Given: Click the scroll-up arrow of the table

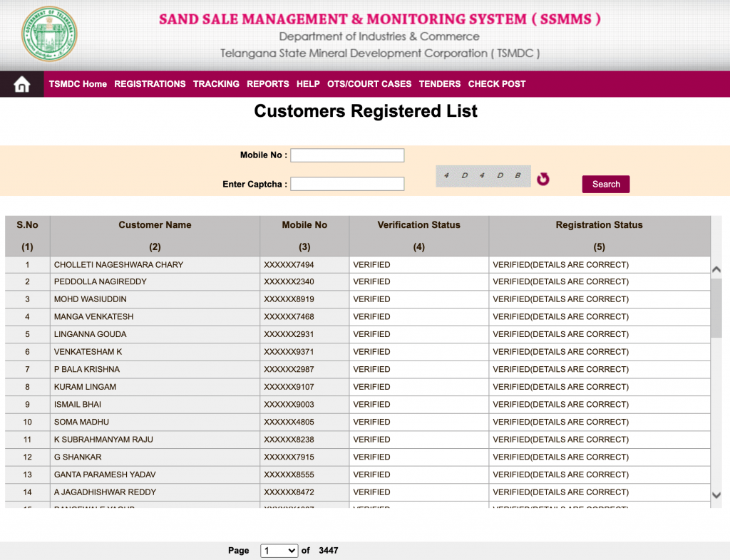Looking at the screenshot, I should 716,269.
